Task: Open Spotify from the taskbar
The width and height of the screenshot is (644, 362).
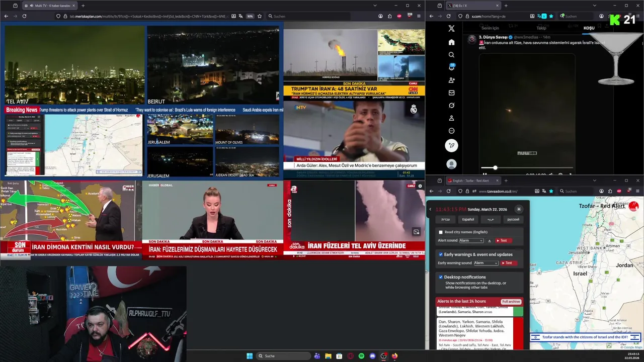Action: click(x=361, y=356)
